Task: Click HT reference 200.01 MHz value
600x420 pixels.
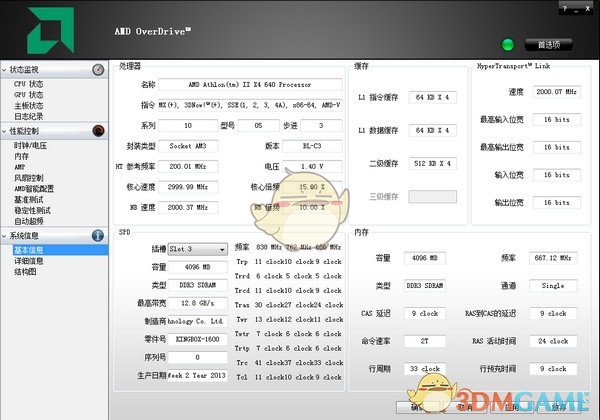Action: point(188,166)
